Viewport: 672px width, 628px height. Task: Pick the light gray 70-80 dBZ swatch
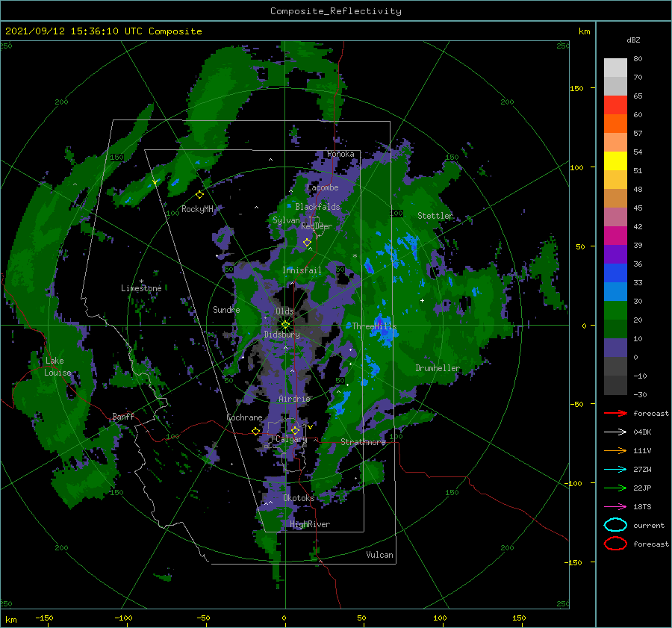pyautogui.click(x=615, y=68)
